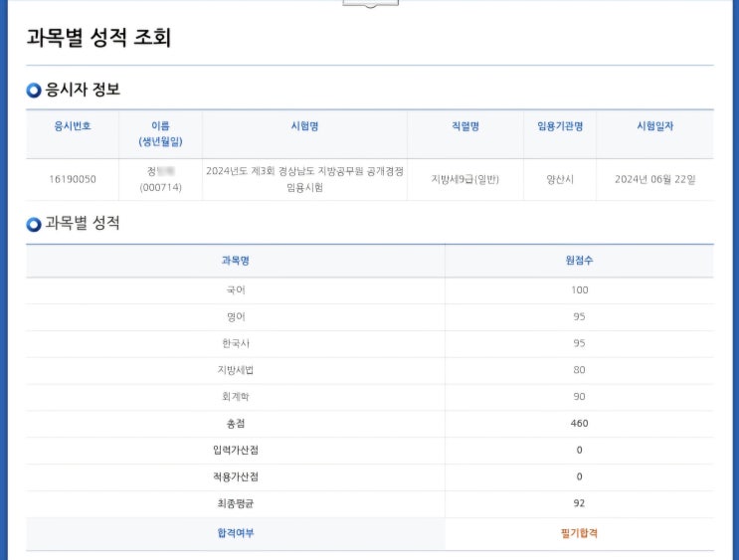Click the bullet icon beside 응시자 정보
Image resolution: width=739 pixels, height=560 pixels.
(34, 91)
